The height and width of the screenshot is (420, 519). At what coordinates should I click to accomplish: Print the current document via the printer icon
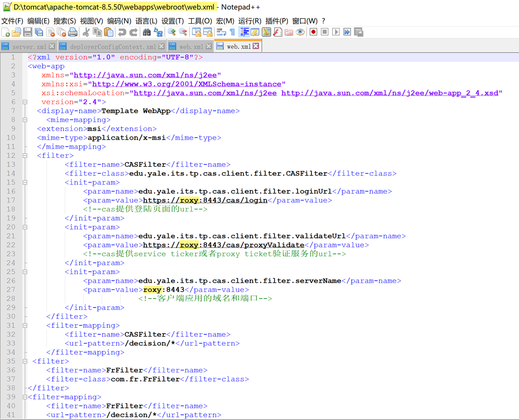coord(73,32)
